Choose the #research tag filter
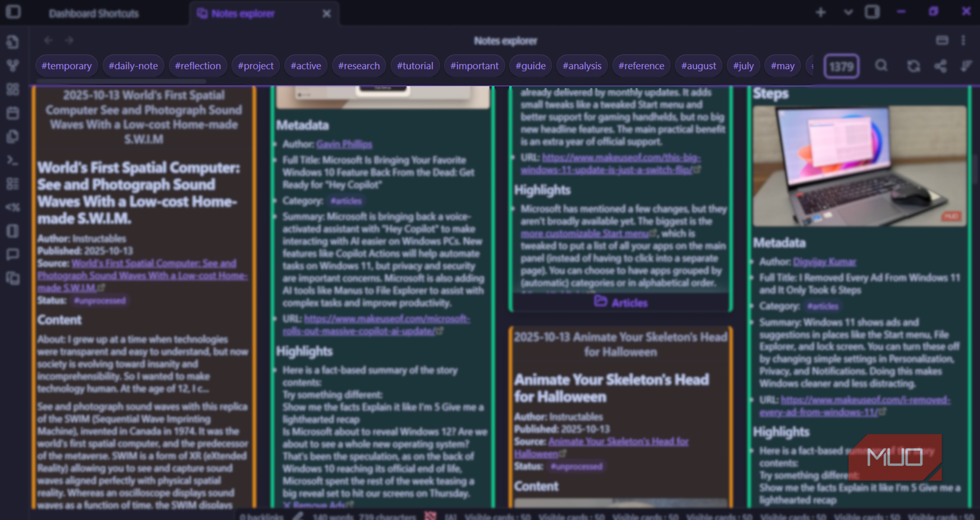Screen dimensions: 980x520 coord(359,66)
